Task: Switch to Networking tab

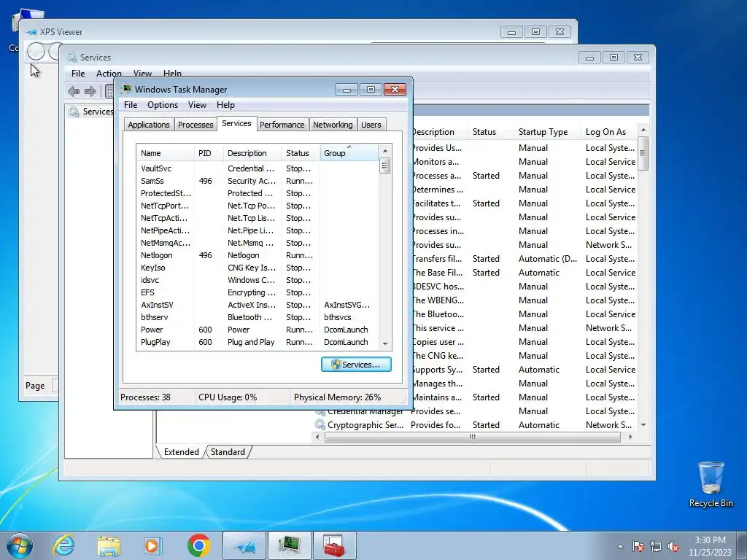Action: (x=333, y=125)
